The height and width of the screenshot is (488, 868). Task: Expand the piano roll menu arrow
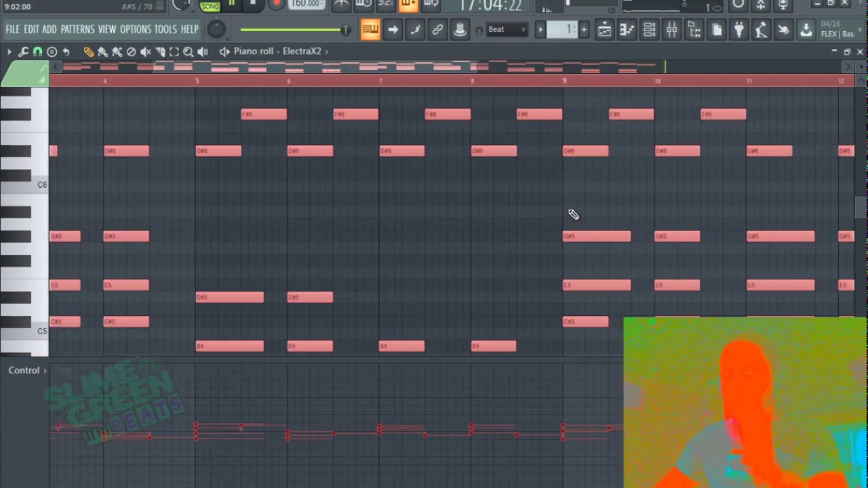click(9, 52)
